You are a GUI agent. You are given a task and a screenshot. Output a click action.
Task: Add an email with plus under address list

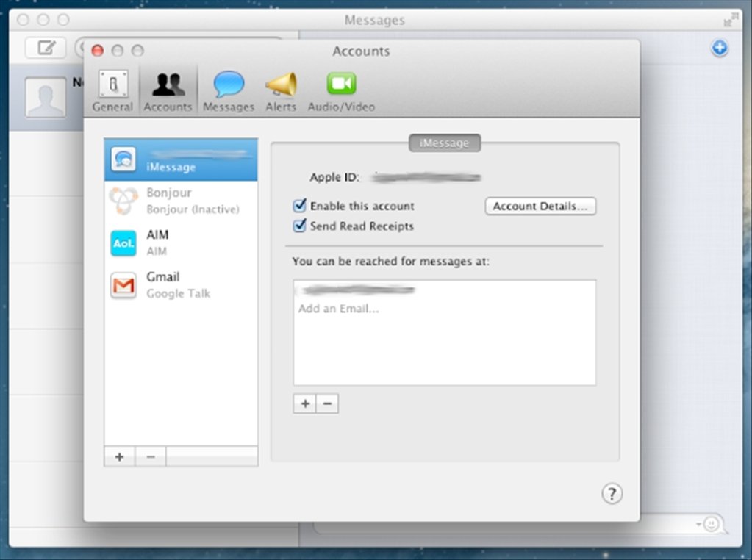click(304, 403)
